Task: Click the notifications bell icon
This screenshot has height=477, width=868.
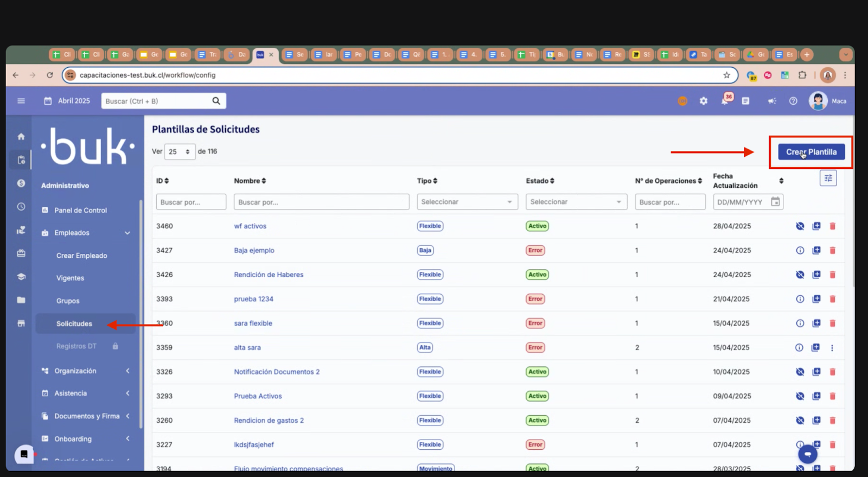Action: 725,101
